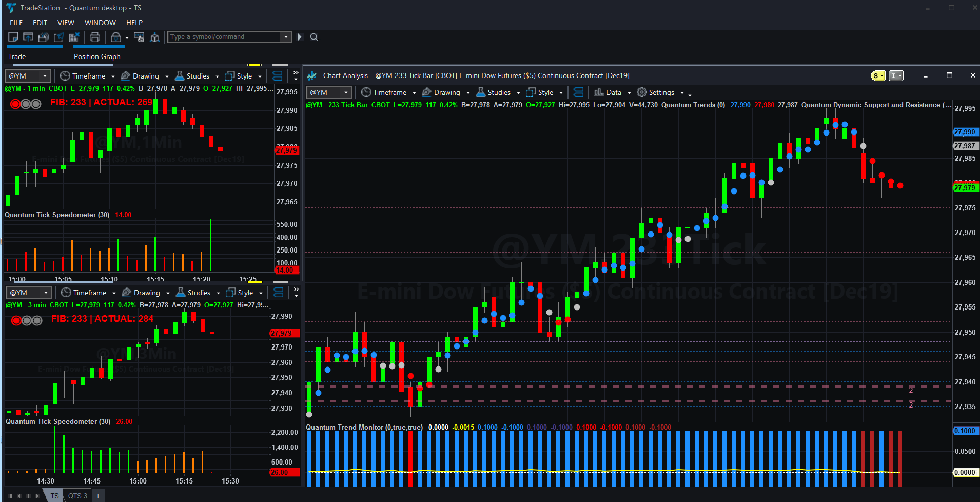The width and height of the screenshot is (980, 502).
Task: Expand the lock icon dropdown arrow
Action: coord(127,37)
